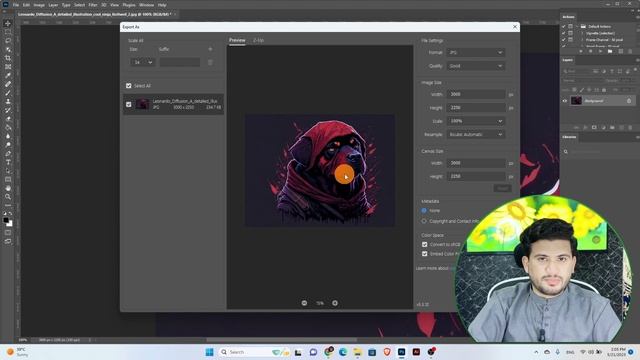The height and width of the screenshot is (360, 640).
Task: Click the Canvas Size Height field
Action: [476, 177]
